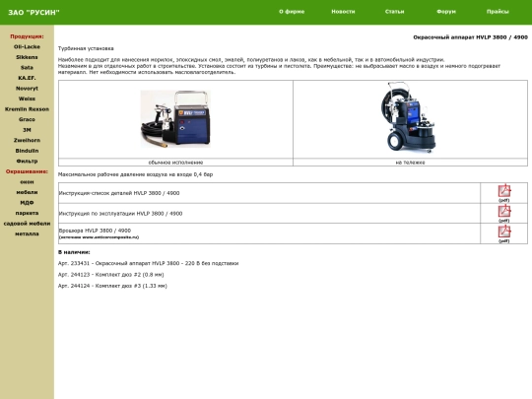Open Oli-Lacke product link
Image resolution: width=532 pixels, height=399 pixels.
coord(27,47)
